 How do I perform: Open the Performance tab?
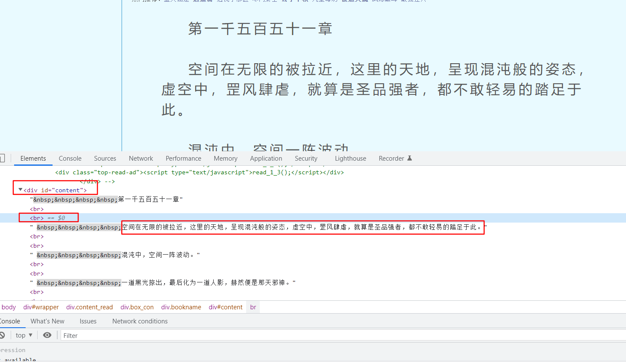coord(183,159)
